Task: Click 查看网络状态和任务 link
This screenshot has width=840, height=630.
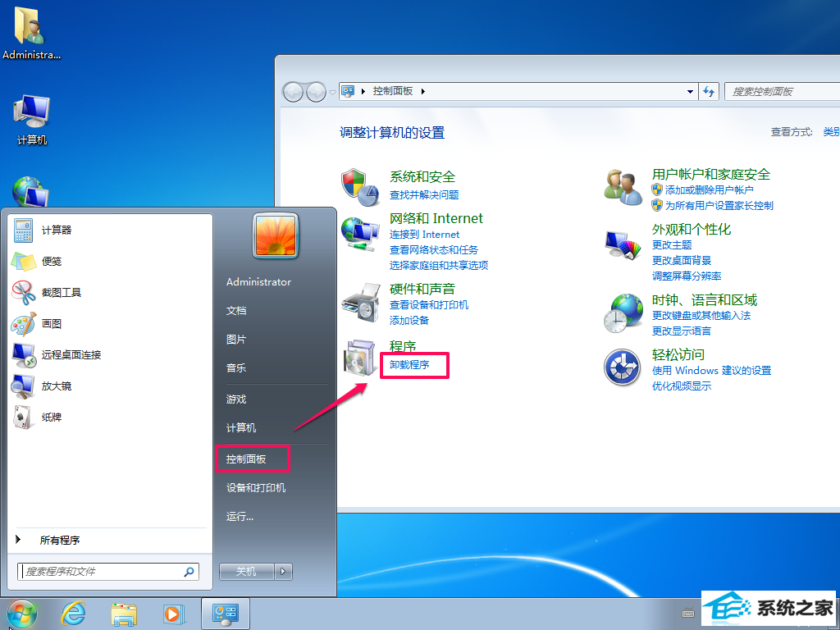Action: [x=434, y=249]
